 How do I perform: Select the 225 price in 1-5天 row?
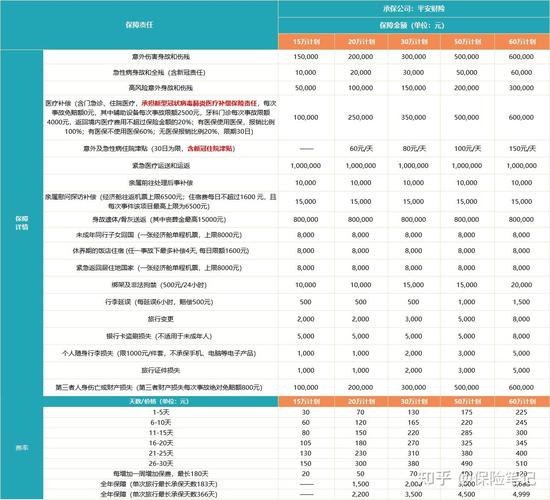[522, 412]
